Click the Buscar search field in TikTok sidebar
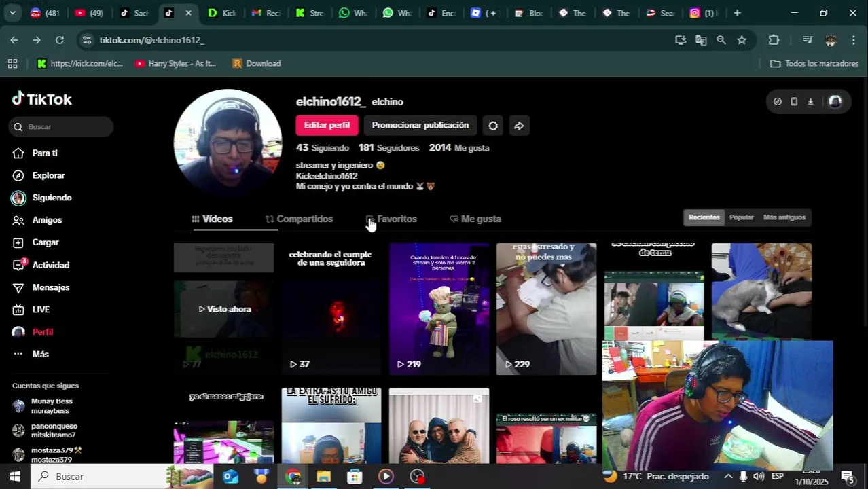The image size is (868, 489). point(61,127)
